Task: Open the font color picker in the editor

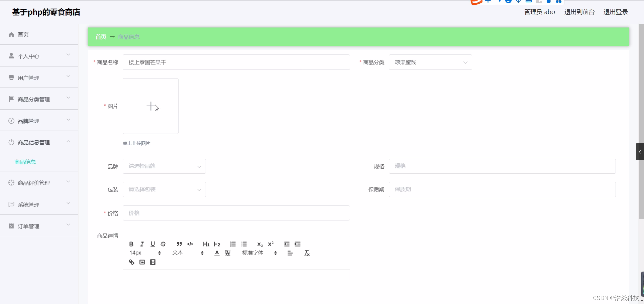Action: 217,253
